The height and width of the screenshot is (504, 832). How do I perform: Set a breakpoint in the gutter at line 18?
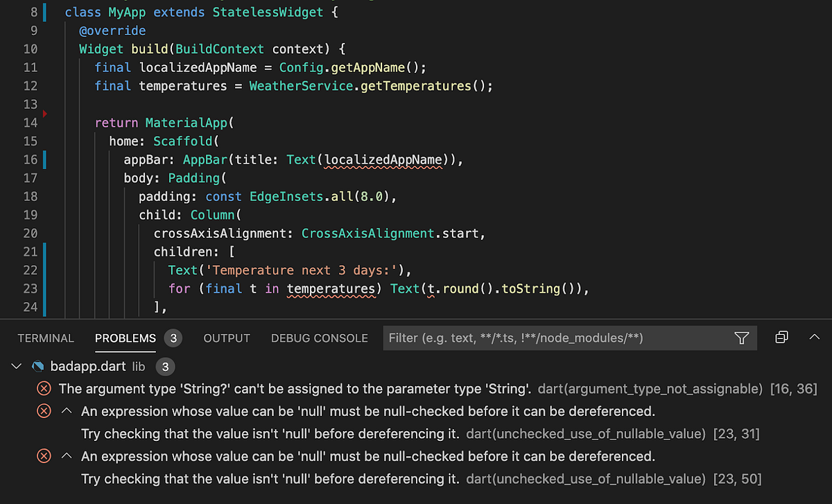click(44, 196)
